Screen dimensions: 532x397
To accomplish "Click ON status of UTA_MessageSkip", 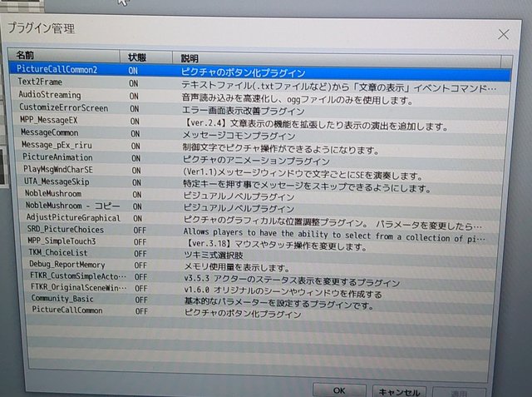I will (x=136, y=183).
